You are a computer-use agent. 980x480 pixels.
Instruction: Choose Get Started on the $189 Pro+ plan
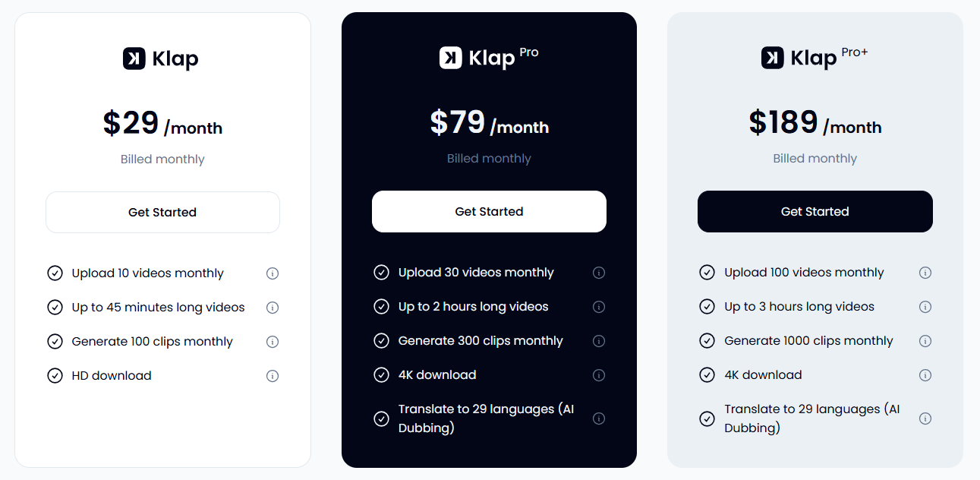815,212
